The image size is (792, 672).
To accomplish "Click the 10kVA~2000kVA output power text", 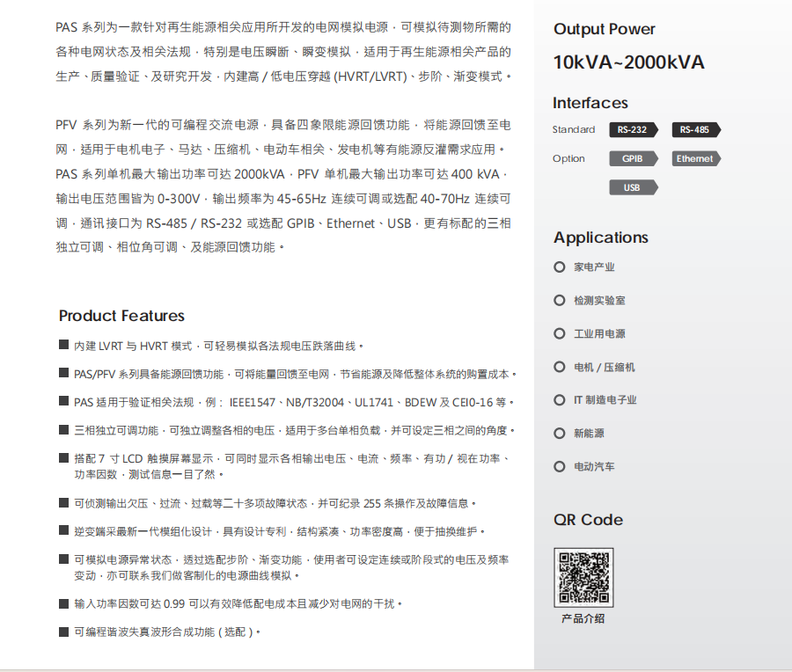I will point(628,62).
